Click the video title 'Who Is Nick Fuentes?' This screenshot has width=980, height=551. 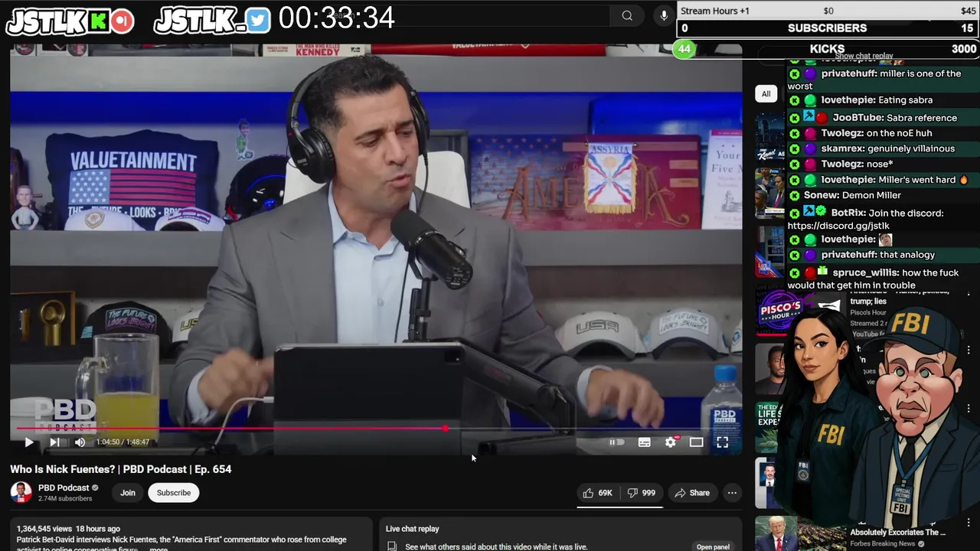click(120, 469)
